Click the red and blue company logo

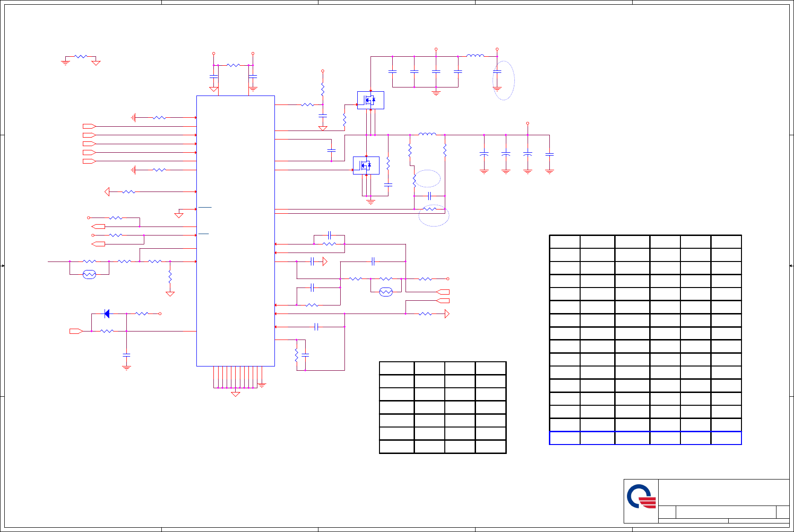point(641,497)
